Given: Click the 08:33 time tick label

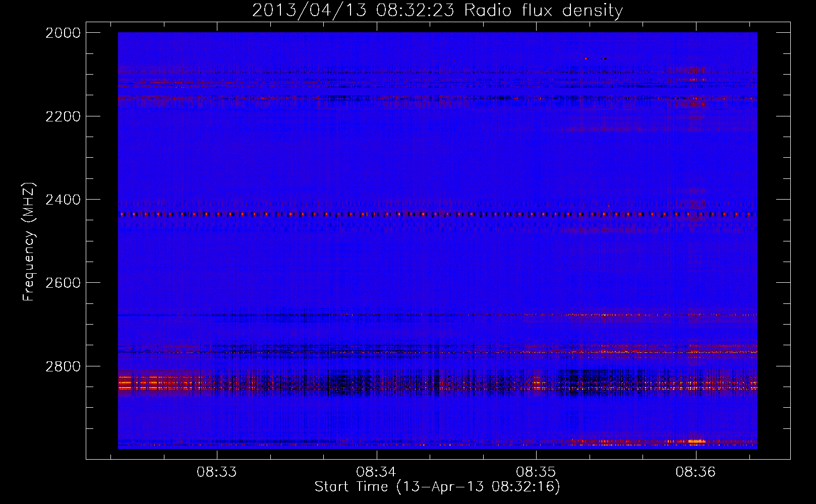Looking at the screenshot, I should 217,472.
